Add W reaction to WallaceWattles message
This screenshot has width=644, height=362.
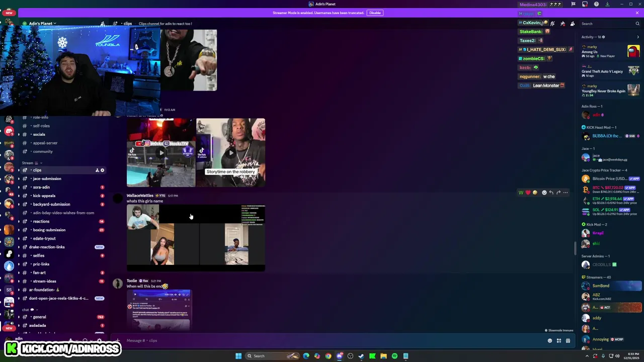(x=521, y=193)
